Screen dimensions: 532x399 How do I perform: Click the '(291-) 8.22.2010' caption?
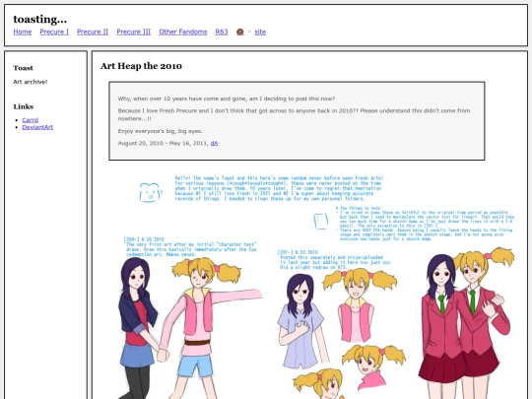click(298, 252)
